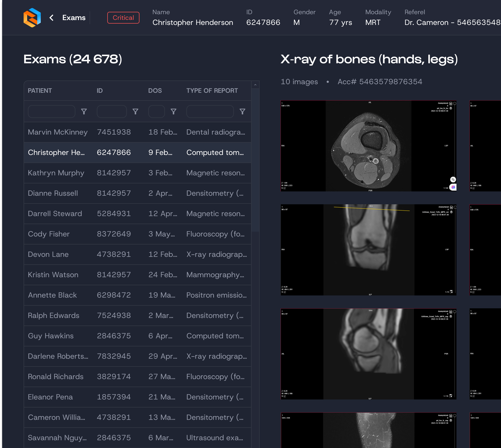Toggle S checkbox under W: 500 L:223 in right-column image
The height and width of the screenshot is (448, 501).
click(474, 292)
